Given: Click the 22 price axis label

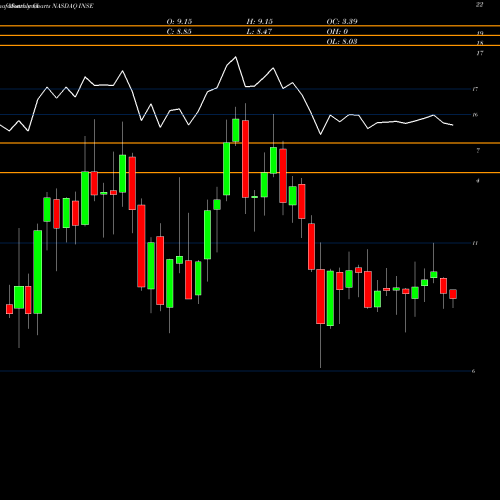Looking at the screenshot, I should [x=479, y=5].
